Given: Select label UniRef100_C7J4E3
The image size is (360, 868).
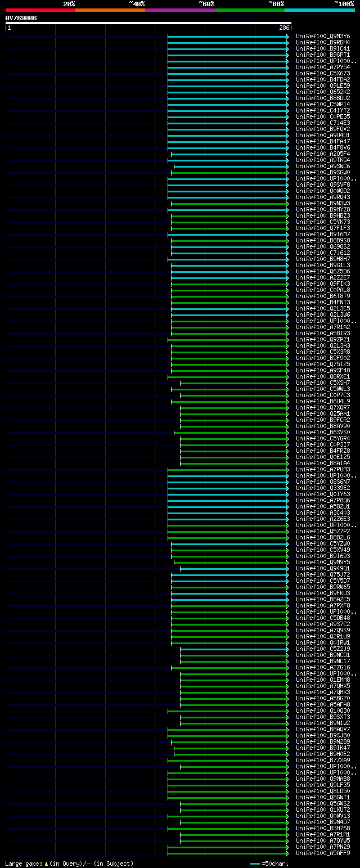Looking at the screenshot, I should [323, 123].
